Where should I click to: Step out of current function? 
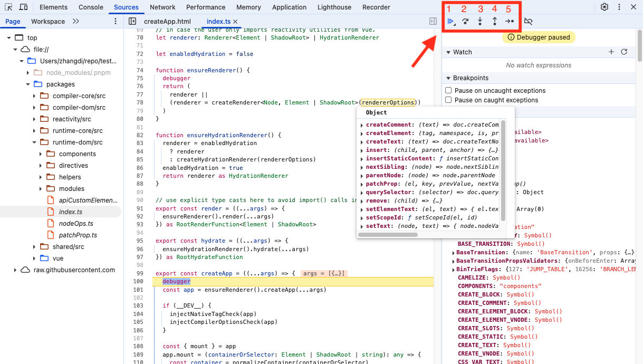(x=494, y=21)
